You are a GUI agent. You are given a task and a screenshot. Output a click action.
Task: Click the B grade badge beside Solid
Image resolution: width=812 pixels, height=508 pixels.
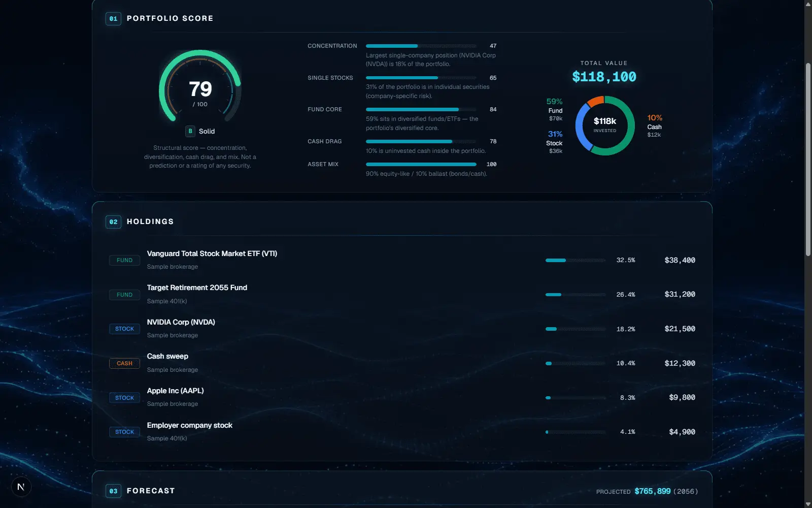[x=190, y=131]
